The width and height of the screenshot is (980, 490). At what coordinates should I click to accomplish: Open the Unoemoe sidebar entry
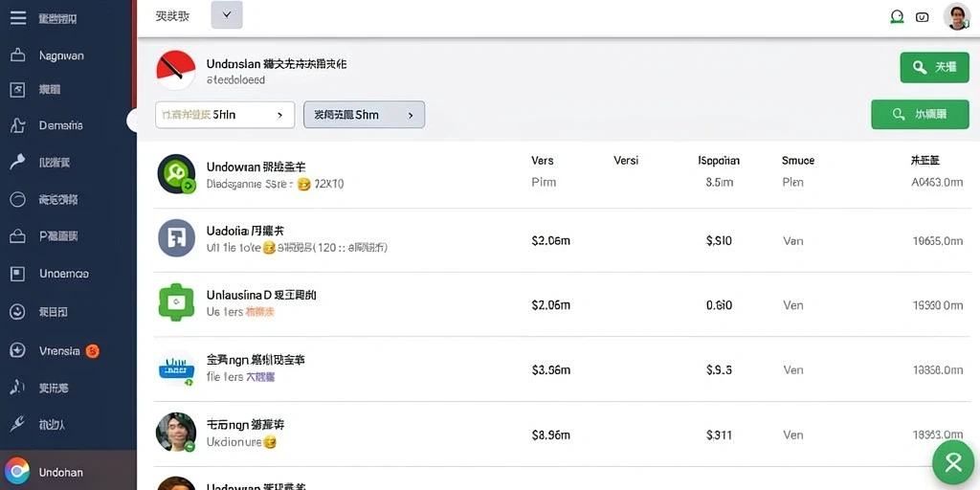(64, 273)
